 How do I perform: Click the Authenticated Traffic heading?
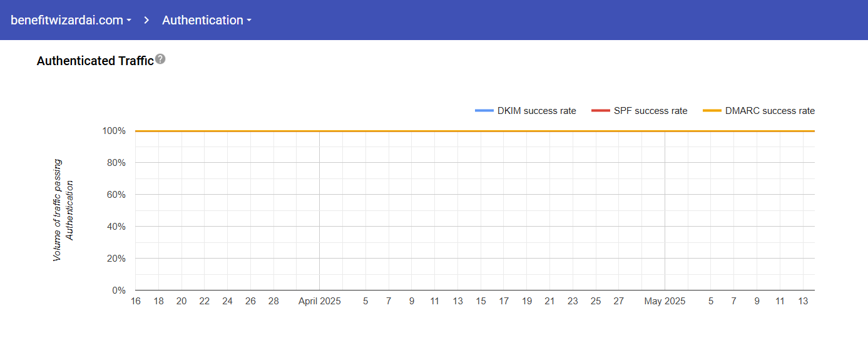coord(95,61)
